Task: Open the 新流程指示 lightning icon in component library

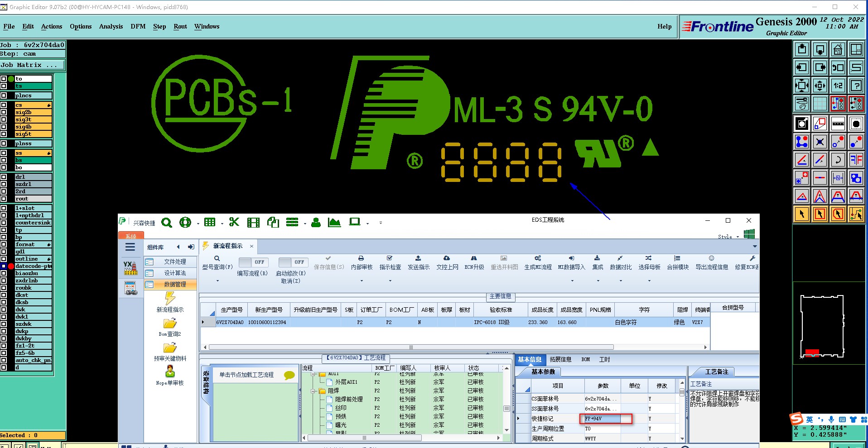Action: coord(170,298)
